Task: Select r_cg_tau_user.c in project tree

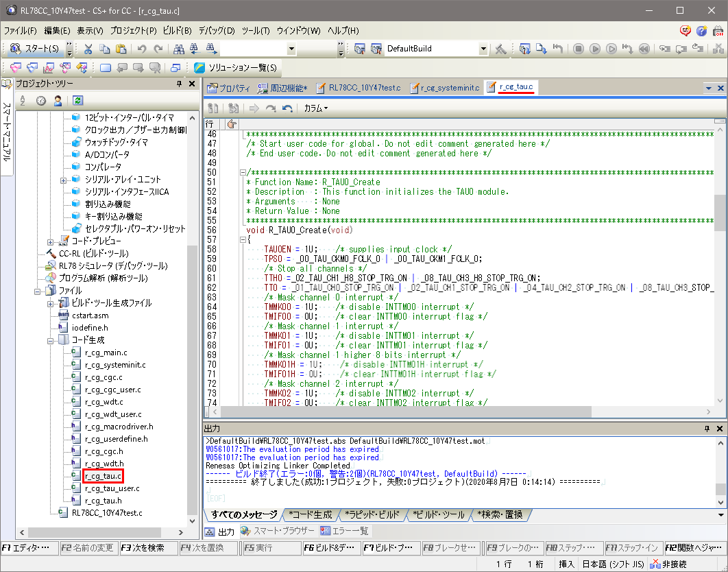Action: tap(112, 488)
